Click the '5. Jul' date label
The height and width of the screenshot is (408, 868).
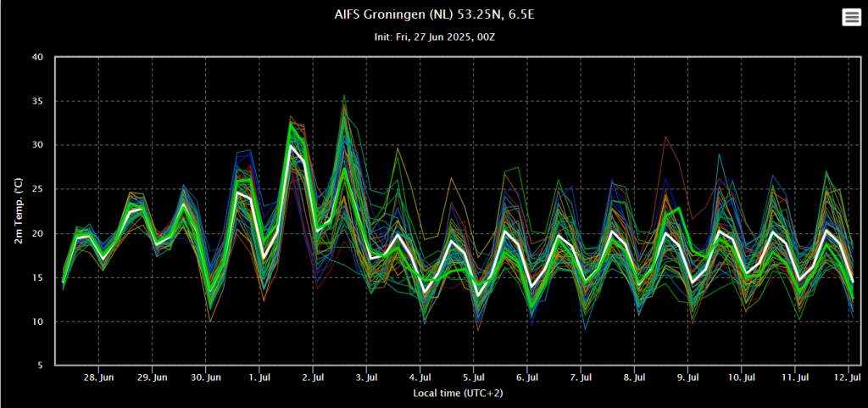coord(473,377)
